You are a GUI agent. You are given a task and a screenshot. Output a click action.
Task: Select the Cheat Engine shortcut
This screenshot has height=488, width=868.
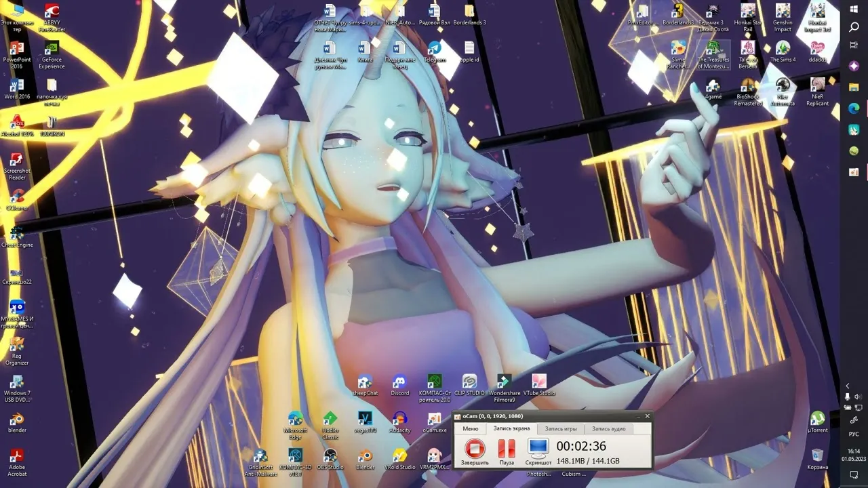point(17,238)
